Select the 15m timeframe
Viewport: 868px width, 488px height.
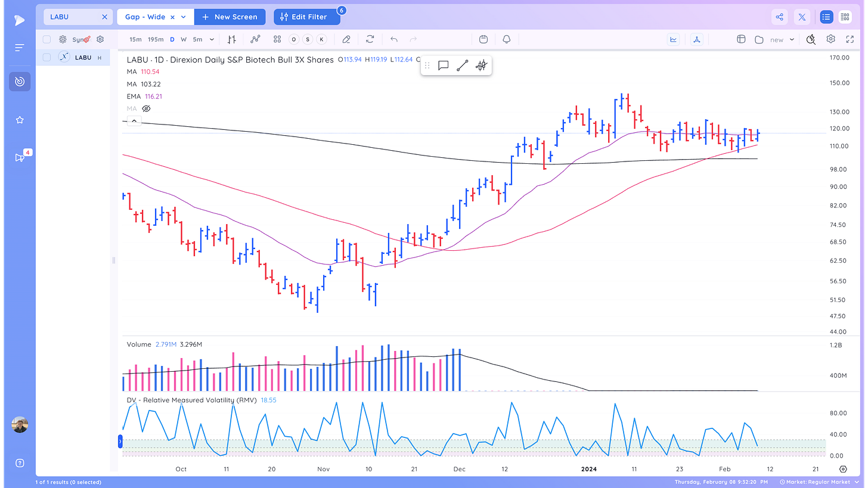click(136, 39)
